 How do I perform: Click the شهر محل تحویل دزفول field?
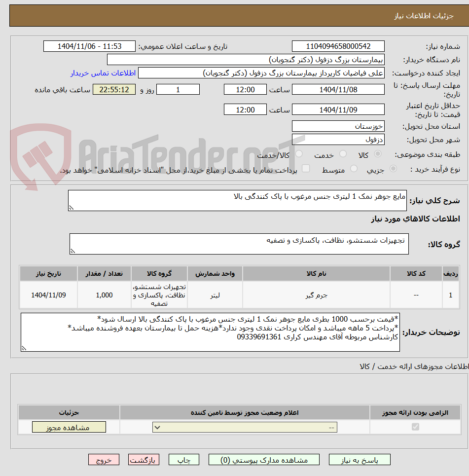pyautogui.click(x=338, y=139)
